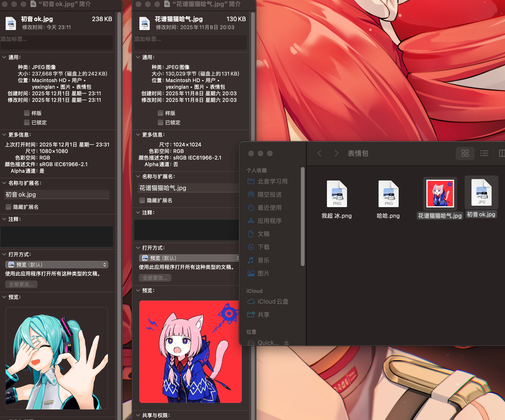Viewport: 505px width, 420px height.
Task: Collapse 更多信息 section in 初音 ok.jpg info
Action: tap(4, 135)
